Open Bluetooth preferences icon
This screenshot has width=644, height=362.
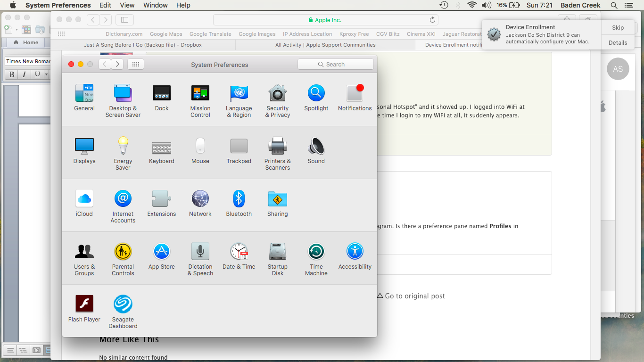pos(239,199)
